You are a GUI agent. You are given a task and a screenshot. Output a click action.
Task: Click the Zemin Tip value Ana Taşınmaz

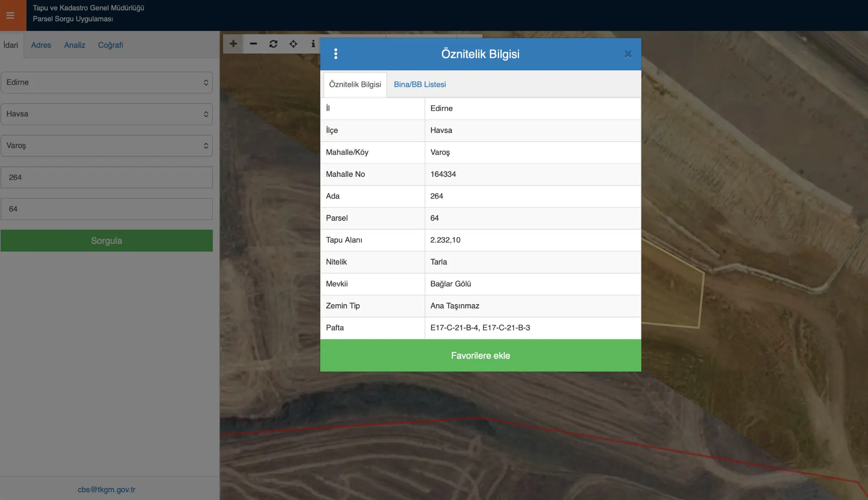point(455,306)
